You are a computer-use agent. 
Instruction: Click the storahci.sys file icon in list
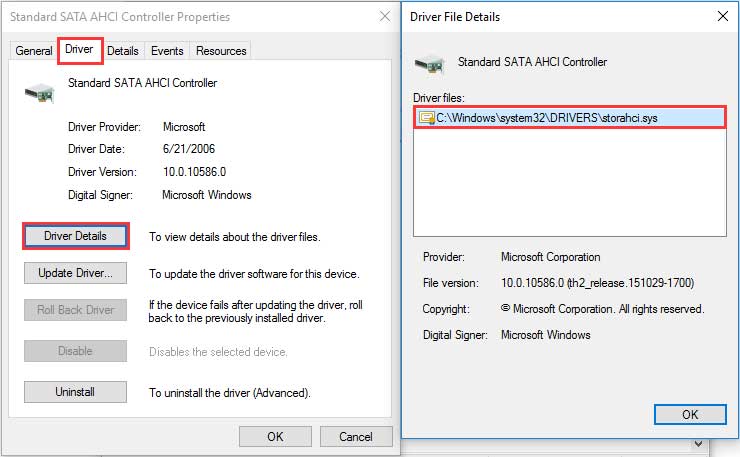pos(427,118)
